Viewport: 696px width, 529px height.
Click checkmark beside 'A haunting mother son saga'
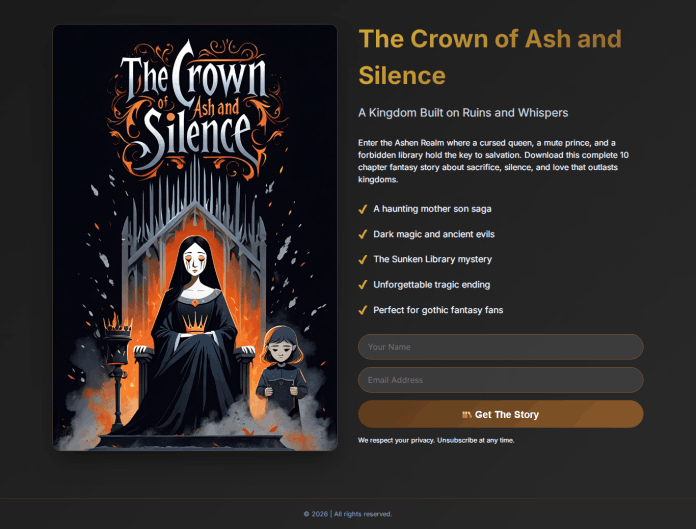[363, 209]
